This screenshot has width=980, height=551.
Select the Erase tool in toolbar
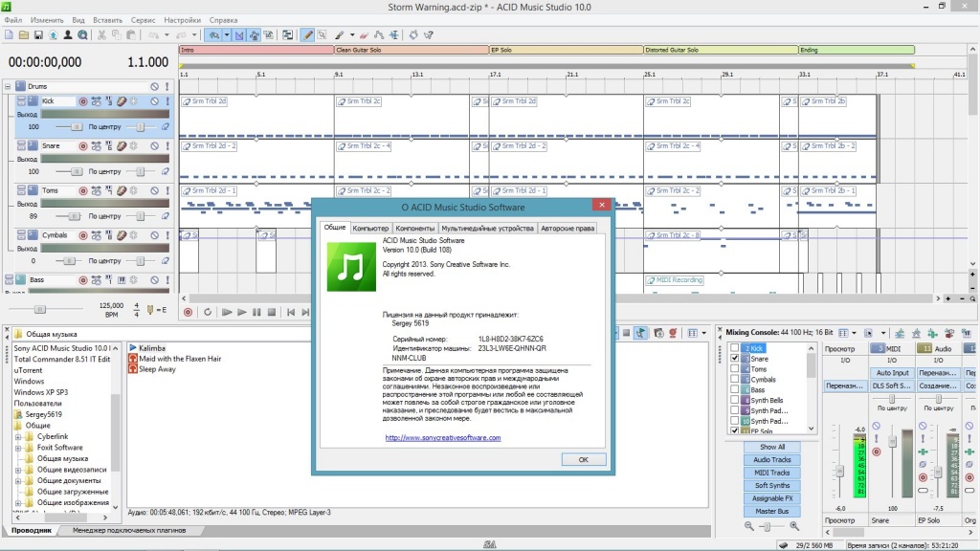coord(365,35)
